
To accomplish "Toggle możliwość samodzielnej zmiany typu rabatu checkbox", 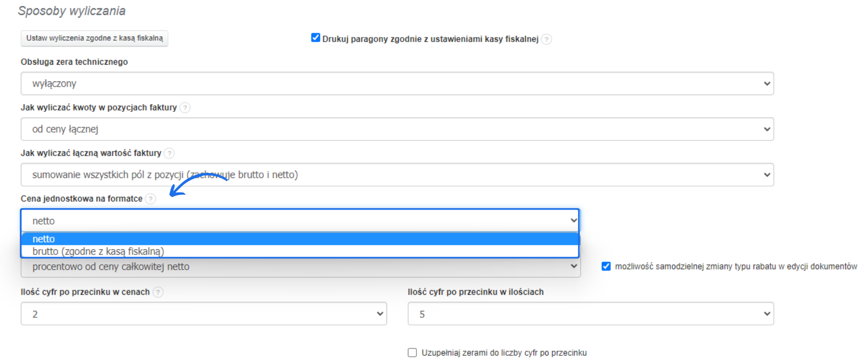I will tap(606, 267).
